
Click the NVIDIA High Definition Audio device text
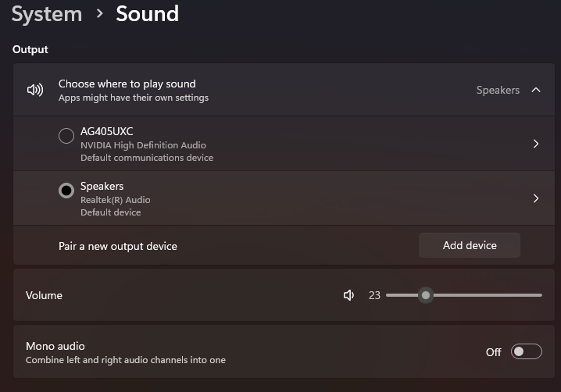[143, 145]
